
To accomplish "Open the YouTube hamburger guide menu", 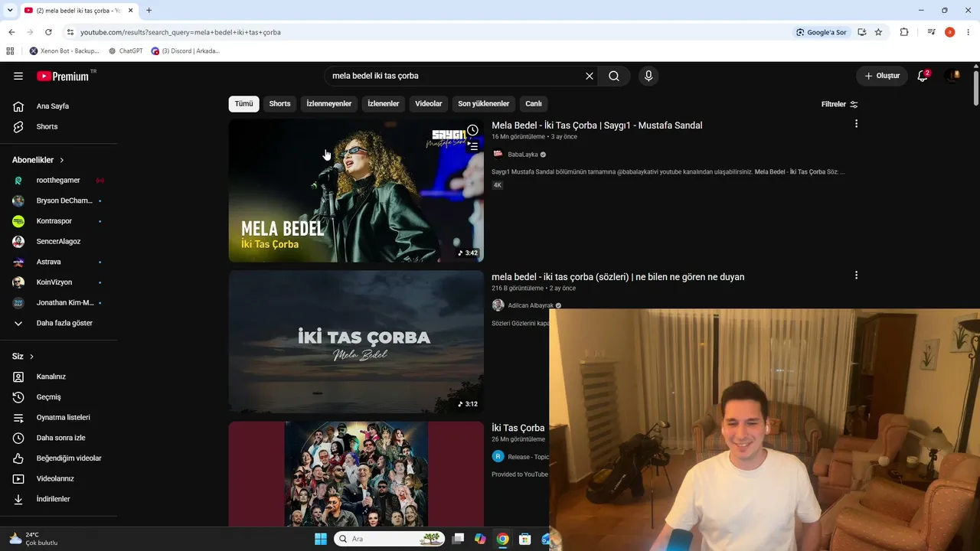I will pyautogui.click(x=18, y=76).
